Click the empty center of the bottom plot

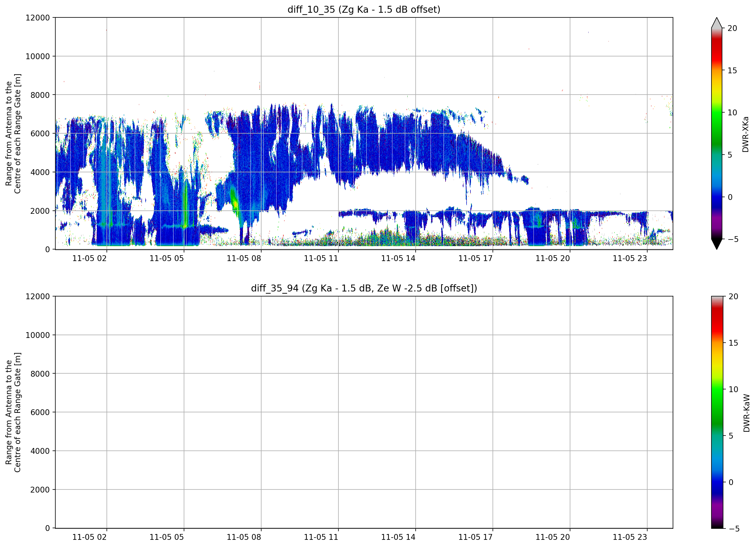pos(364,412)
